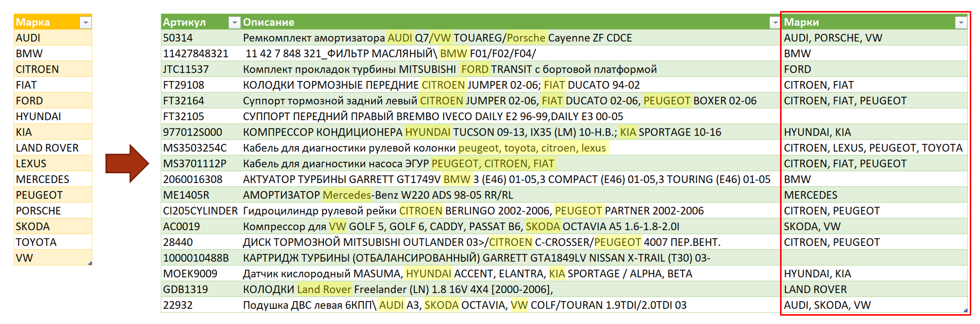Click TOYOTA in the Марка list
The width and height of the screenshot is (980, 324).
click(53, 242)
